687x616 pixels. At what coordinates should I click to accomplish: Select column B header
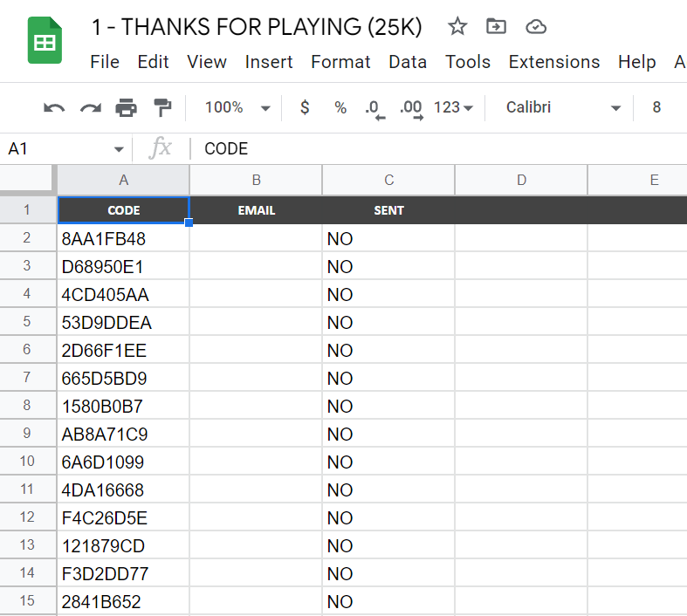[257, 180]
